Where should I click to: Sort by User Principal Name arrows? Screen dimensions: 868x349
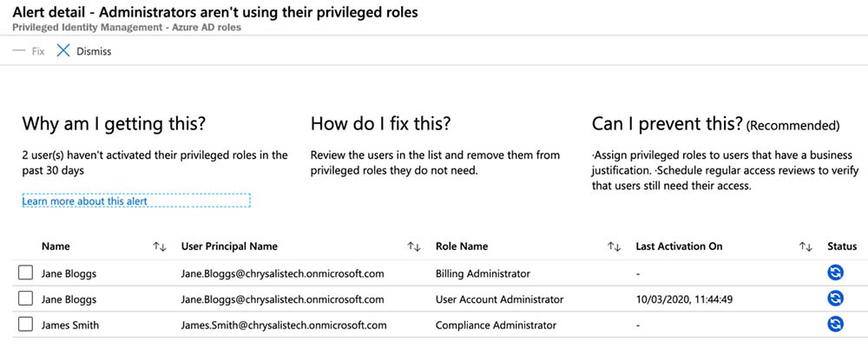point(414,247)
